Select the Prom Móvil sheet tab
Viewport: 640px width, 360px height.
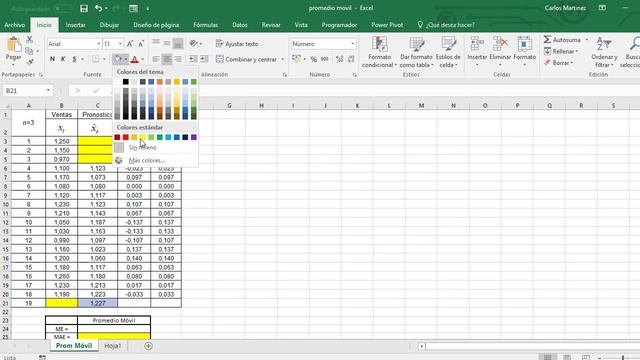click(x=74, y=346)
